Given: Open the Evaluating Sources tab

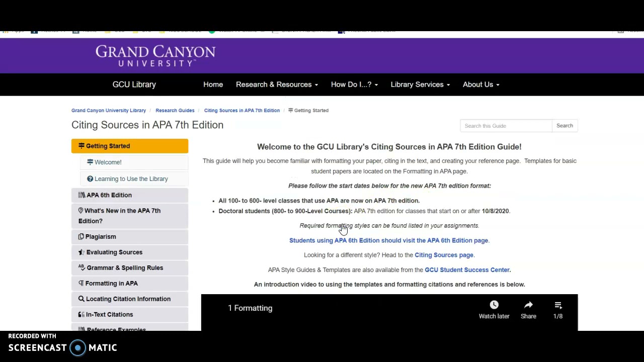Looking at the screenshot, I should pyautogui.click(x=130, y=252).
